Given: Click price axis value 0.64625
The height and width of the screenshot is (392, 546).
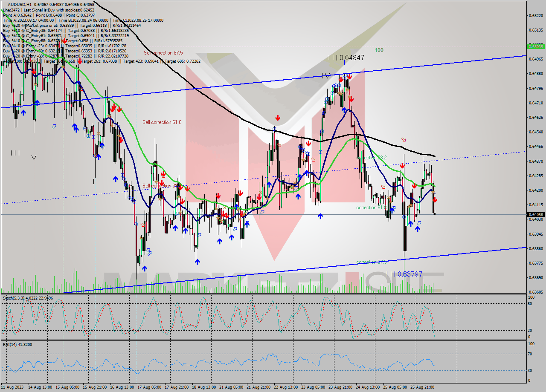Looking at the screenshot, I should click(x=535, y=118).
